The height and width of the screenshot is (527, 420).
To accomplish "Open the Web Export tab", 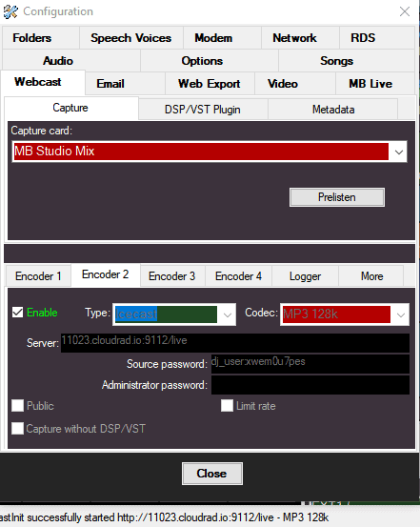I will click(210, 84).
